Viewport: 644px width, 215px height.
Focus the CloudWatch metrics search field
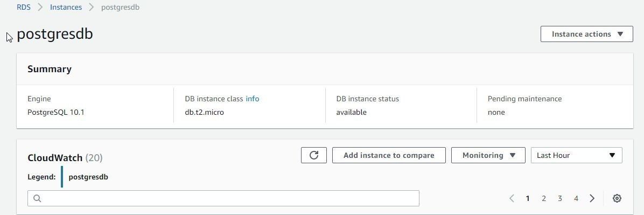223,198
